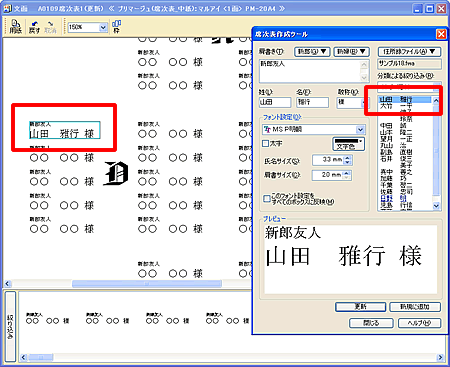Screen dimensions: 450x367
Task: Decrease the 氏名サイズ value with down arrow
Action: coord(347,162)
